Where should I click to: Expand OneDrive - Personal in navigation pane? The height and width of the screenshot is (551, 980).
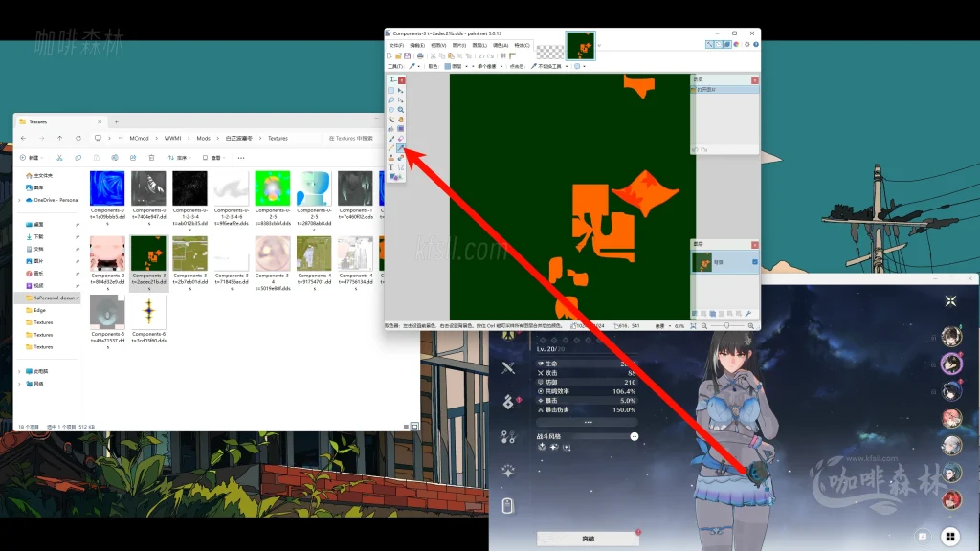[x=19, y=200]
